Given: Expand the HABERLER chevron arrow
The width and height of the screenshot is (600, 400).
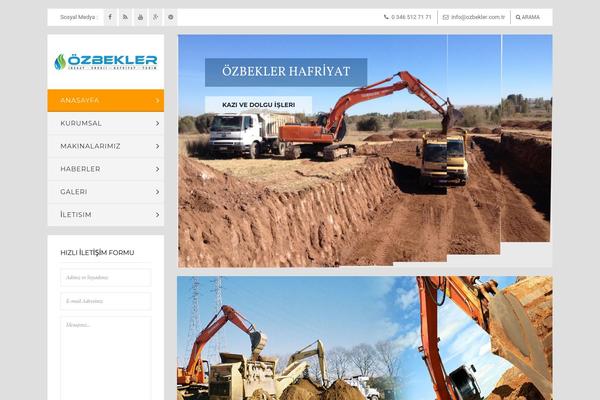Looking at the screenshot, I should (x=157, y=169).
